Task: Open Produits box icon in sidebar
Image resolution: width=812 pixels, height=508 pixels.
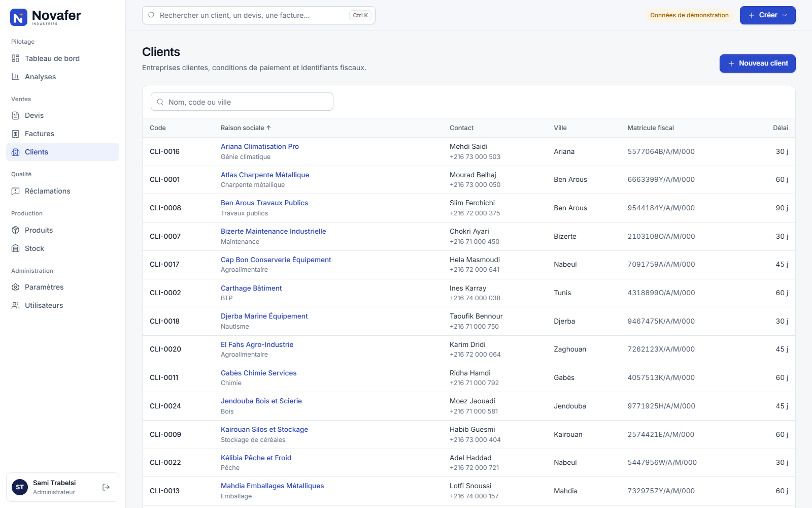Action: point(16,230)
